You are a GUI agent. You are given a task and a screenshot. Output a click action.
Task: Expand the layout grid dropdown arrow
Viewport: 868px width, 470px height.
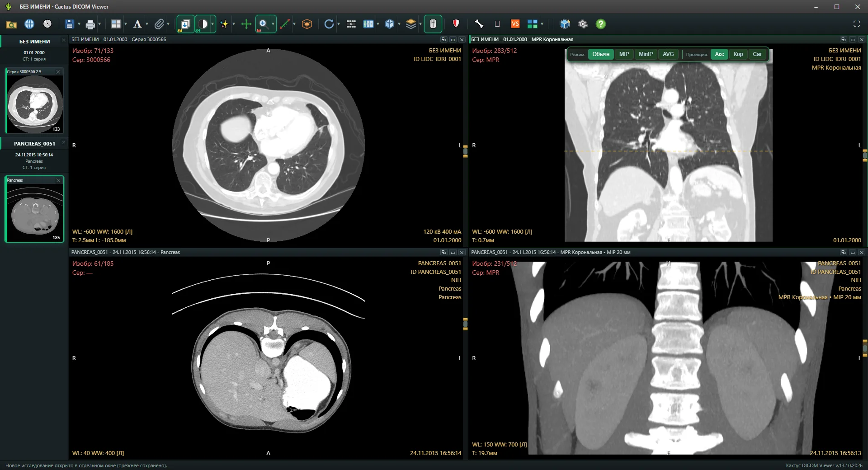click(126, 24)
